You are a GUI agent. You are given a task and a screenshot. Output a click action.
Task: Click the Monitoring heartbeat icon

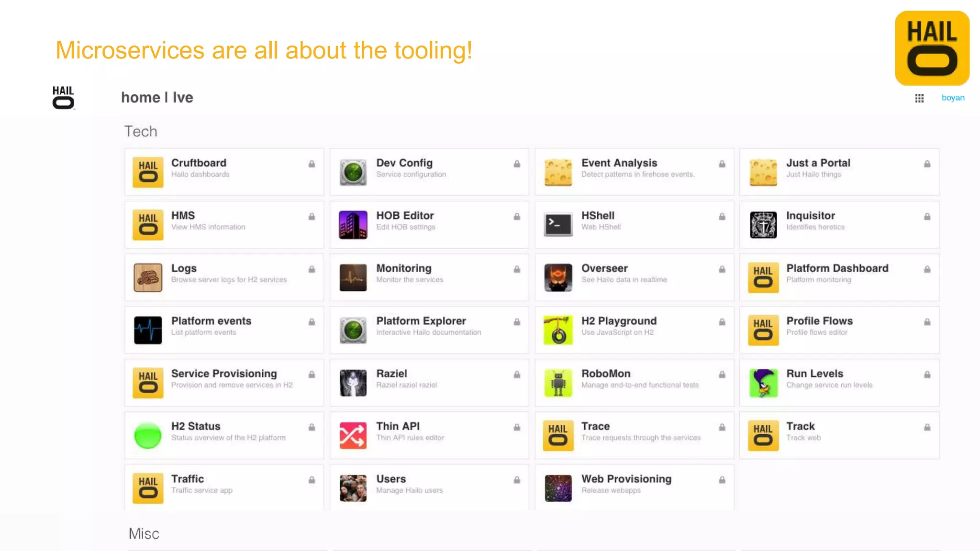click(353, 277)
